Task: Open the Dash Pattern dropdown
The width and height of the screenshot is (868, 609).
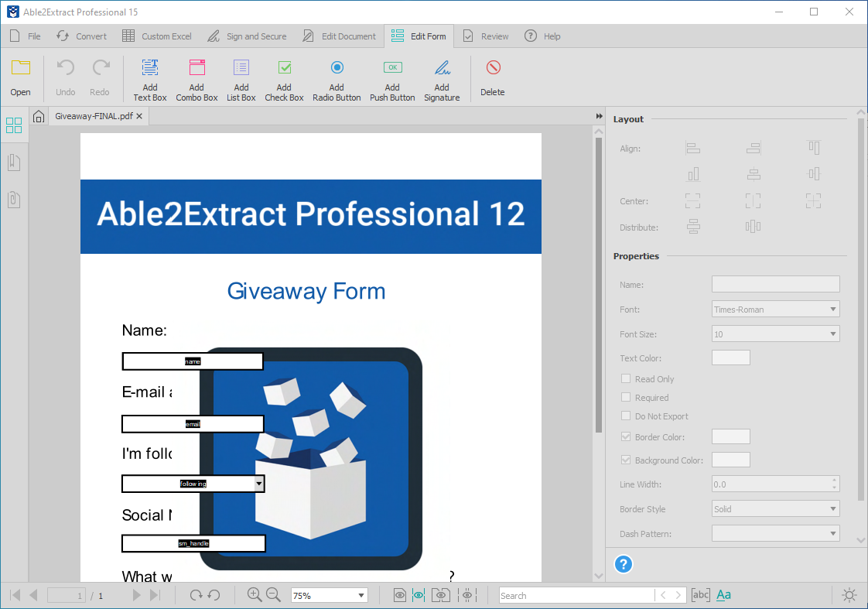Action: pos(776,534)
